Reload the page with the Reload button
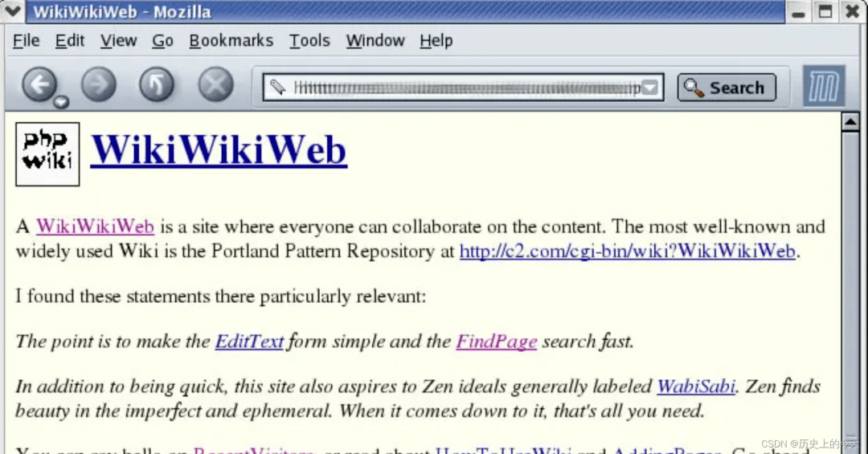This screenshot has width=868, height=454. pyautogui.click(x=157, y=84)
